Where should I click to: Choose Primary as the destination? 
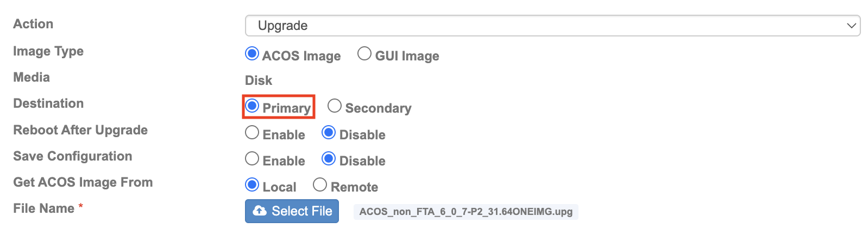pyautogui.click(x=252, y=106)
